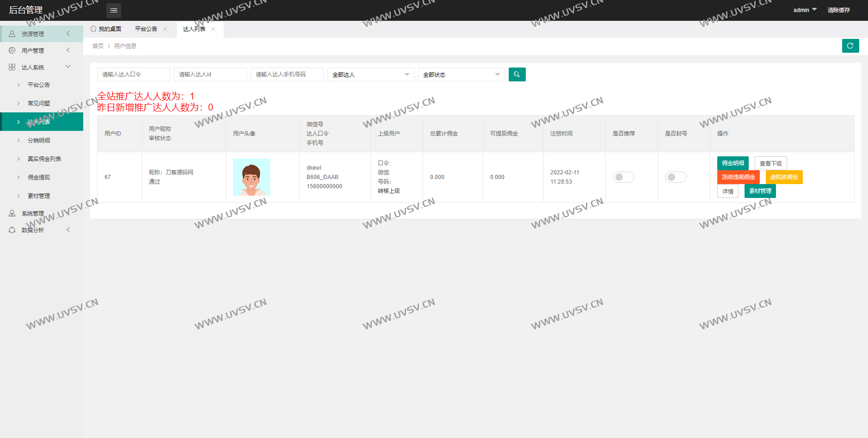Viewport: 868px width, 438px height.
Task: Open 素材管理 in the sidebar menu
Action: tap(39, 196)
